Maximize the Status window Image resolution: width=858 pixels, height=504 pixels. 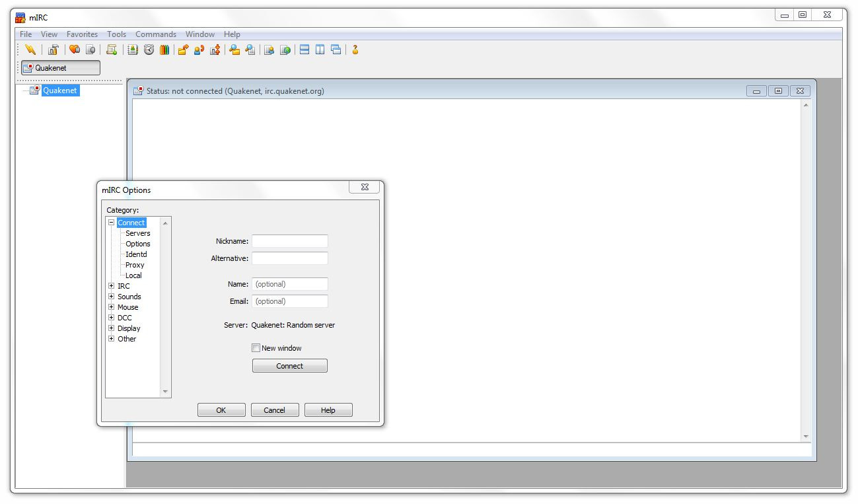[778, 91]
